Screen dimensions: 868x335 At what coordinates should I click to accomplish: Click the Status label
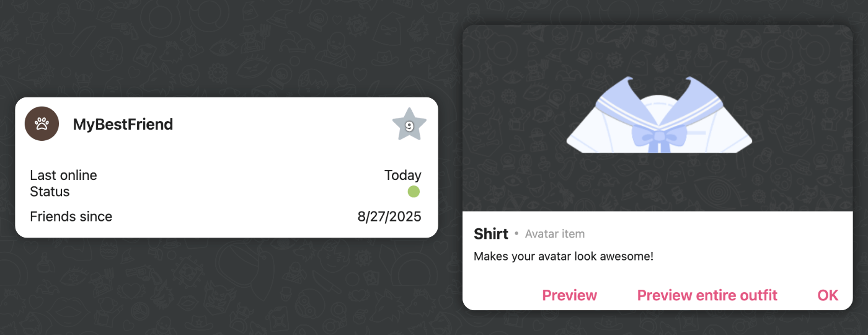(50, 192)
